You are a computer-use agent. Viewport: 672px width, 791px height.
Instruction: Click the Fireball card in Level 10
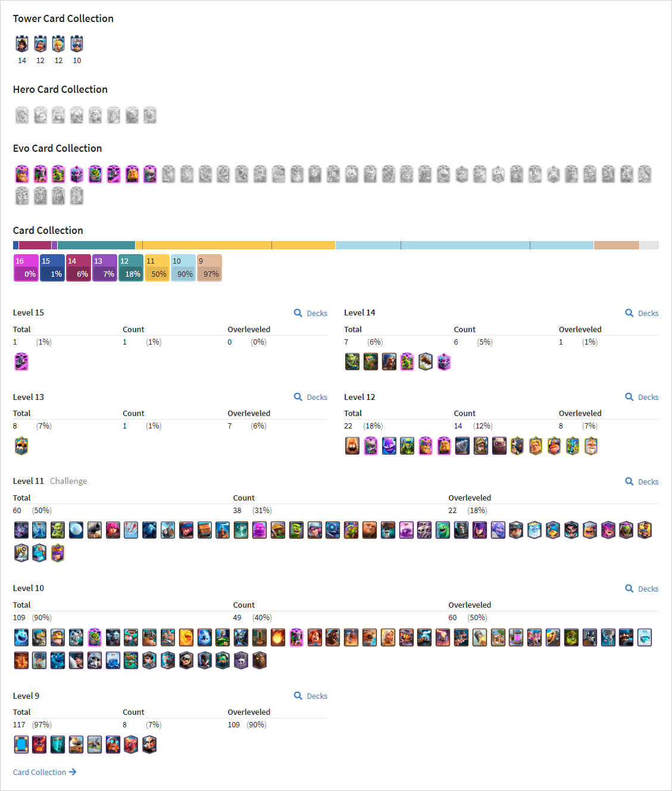[278, 637]
